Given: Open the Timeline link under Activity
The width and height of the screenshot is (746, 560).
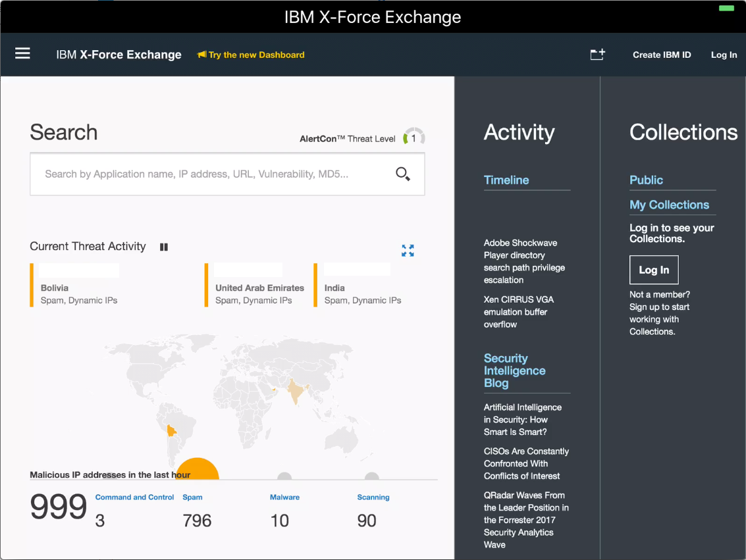Looking at the screenshot, I should tap(506, 180).
